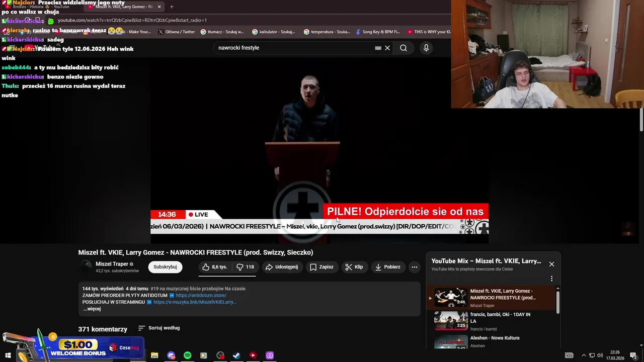The height and width of the screenshot is (362, 644).
Task: Open the purple Instagram-like taskbar app
Action: click(270, 355)
